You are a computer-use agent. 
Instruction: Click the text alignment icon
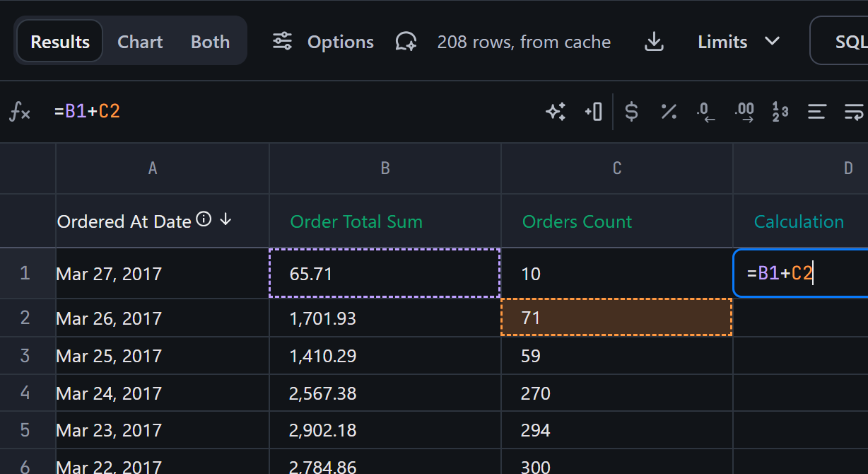[x=817, y=112]
